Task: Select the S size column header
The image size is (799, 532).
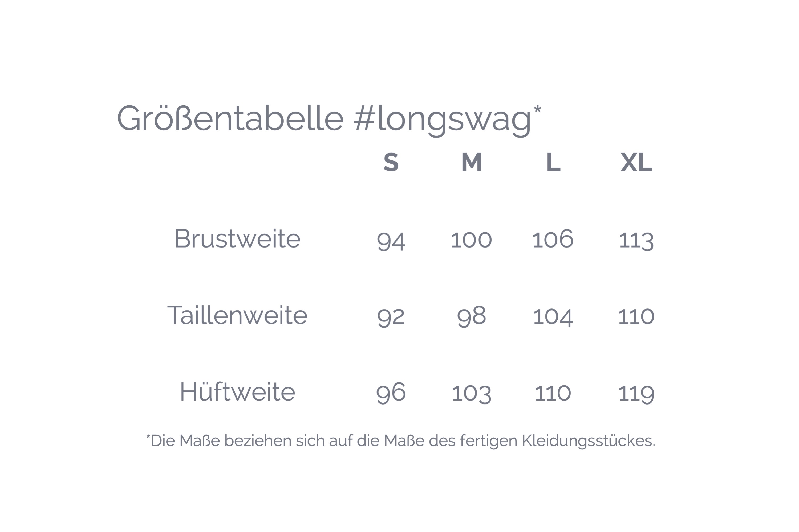Action: [x=391, y=162]
